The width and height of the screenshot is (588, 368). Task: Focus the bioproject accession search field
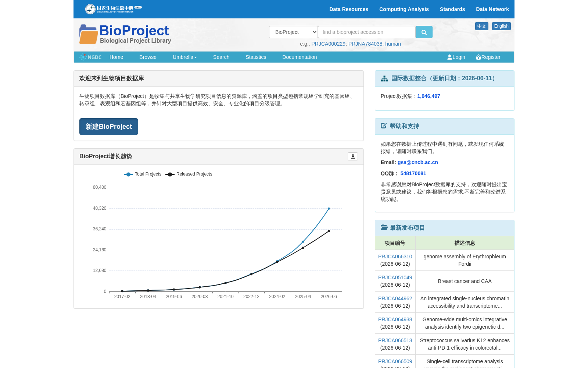tap(367, 32)
